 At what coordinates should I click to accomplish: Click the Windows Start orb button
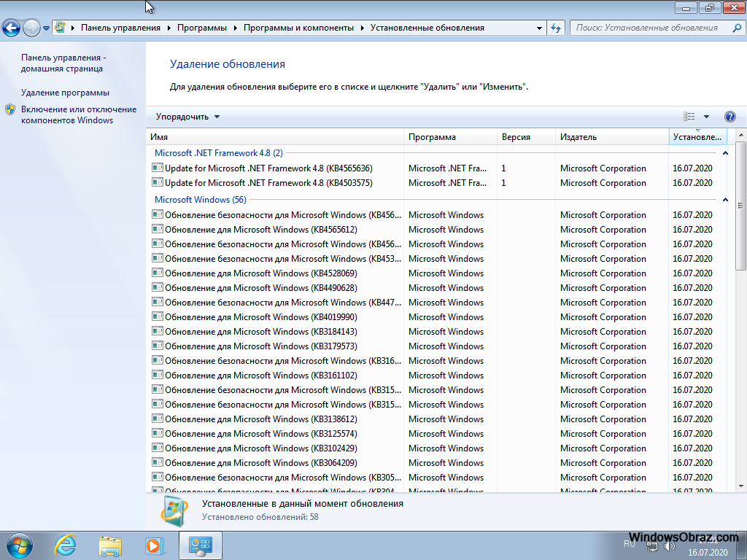click(19, 545)
